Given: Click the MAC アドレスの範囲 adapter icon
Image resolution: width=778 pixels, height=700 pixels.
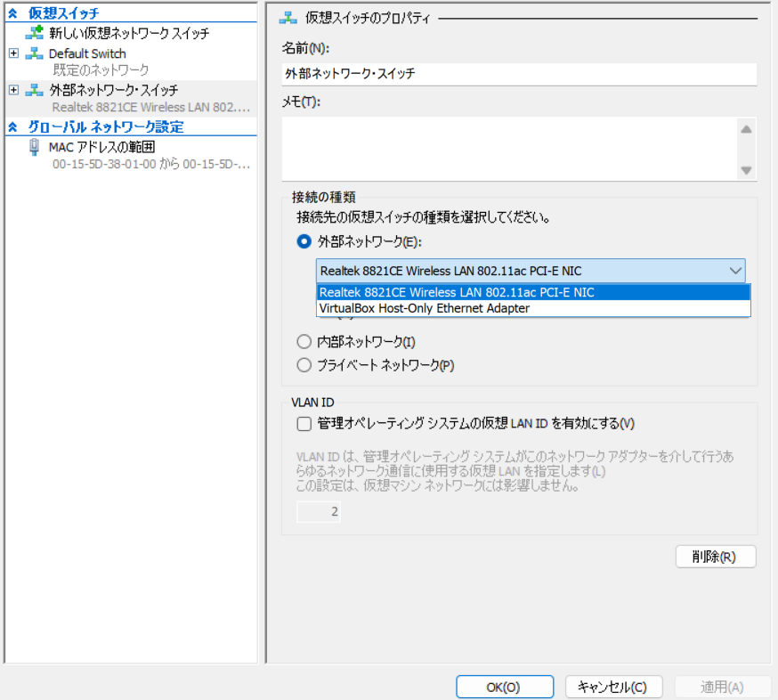Looking at the screenshot, I should click(x=34, y=147).
